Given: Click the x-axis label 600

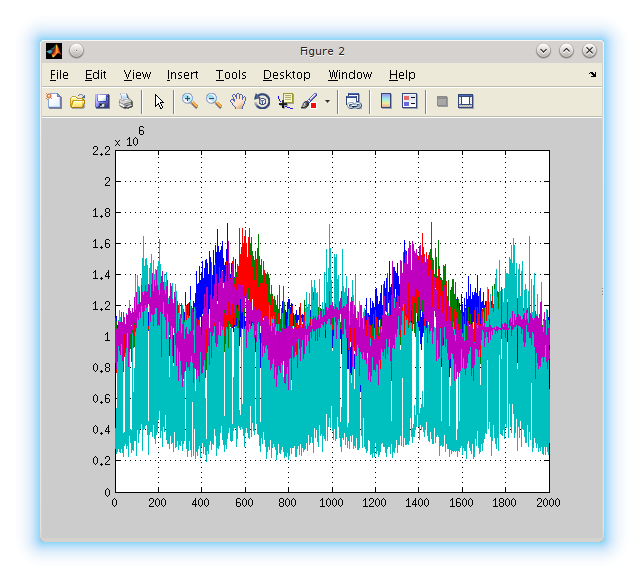Looking at the screenshot, I should coord(244,503).
